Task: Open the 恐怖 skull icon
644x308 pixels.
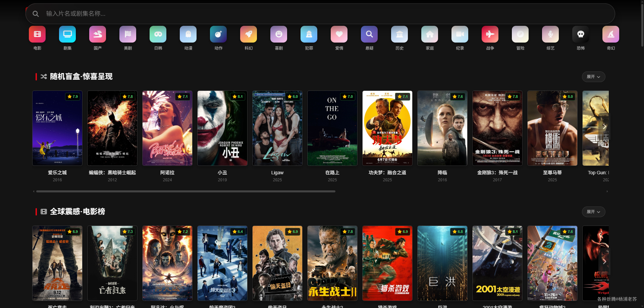Action: pos(581,34)
